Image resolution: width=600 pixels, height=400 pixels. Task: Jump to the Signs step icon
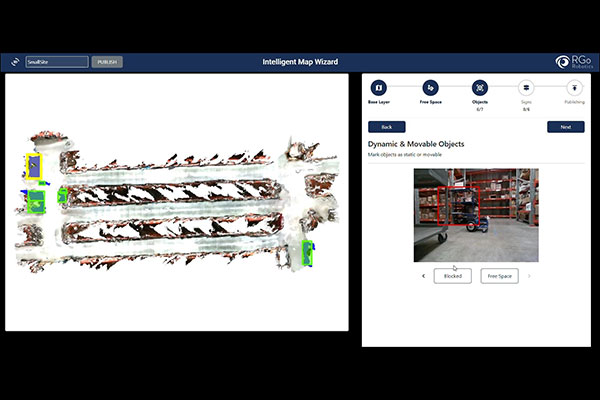tap(526, 88)
